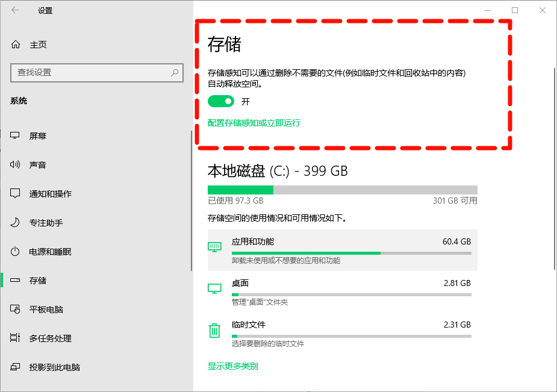Screen dimensions: 557x392
Task: Open 临时文件 storage category
Action: (x=343, y=333)
